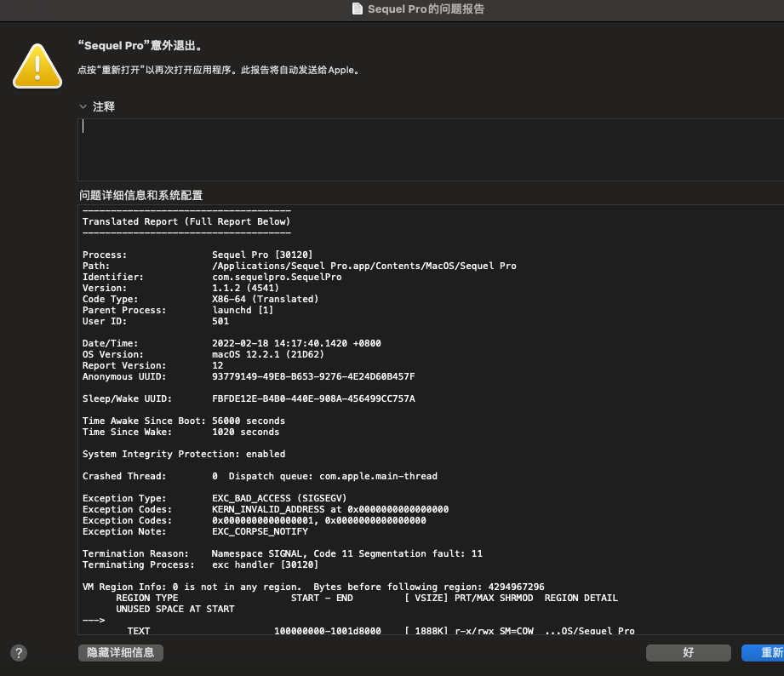The width and height of the screenshot is (784, 676).
Task: Click the Exception Note EXC_CORPSE_NOTIFY line
Action: (x=196, y=531)
